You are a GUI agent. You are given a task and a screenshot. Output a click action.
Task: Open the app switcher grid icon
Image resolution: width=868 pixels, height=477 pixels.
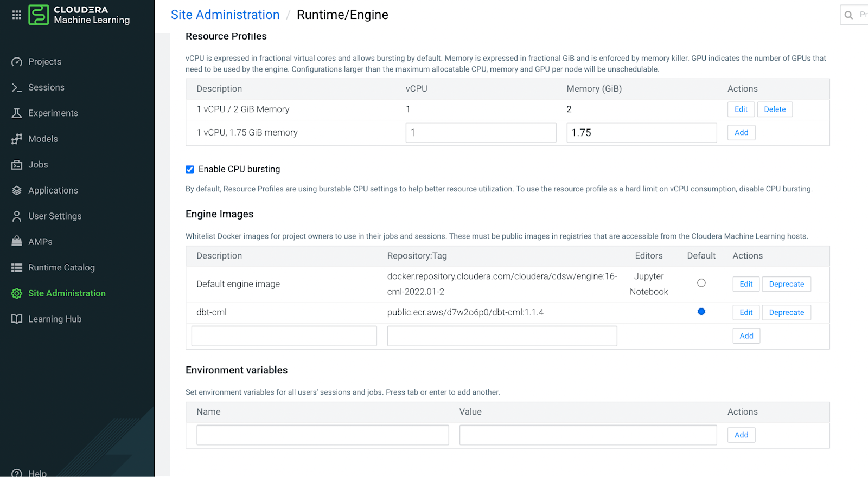(17, 15)
